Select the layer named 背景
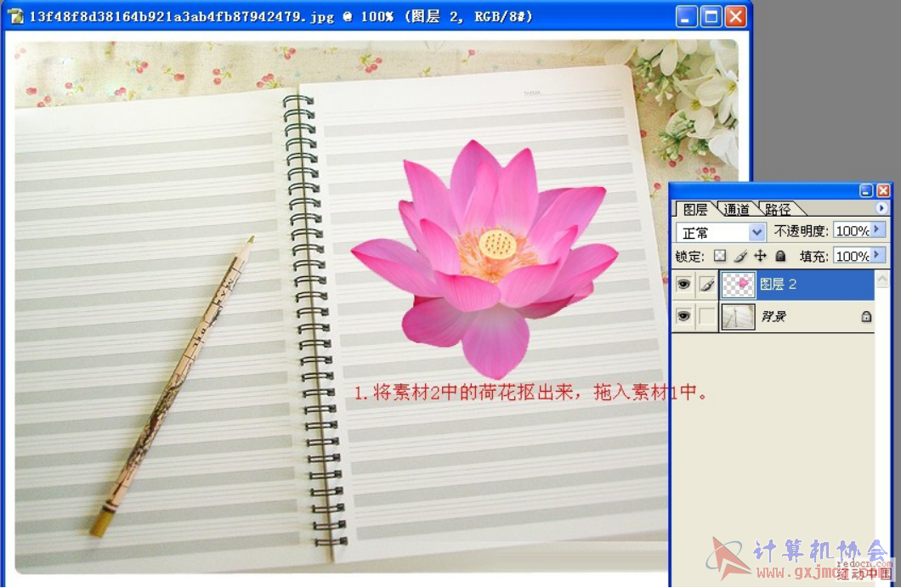 pyautogui.click(x=773, y=316)
